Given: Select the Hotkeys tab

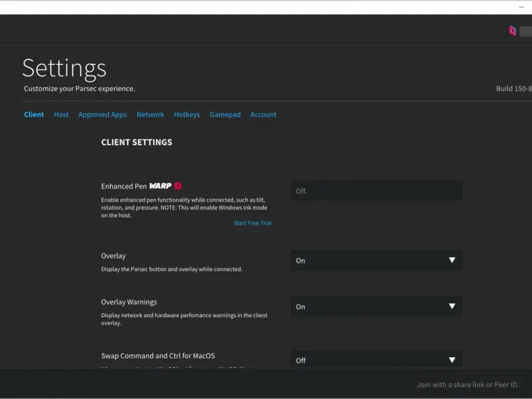Looking at the screenshot, I should 187,114.
